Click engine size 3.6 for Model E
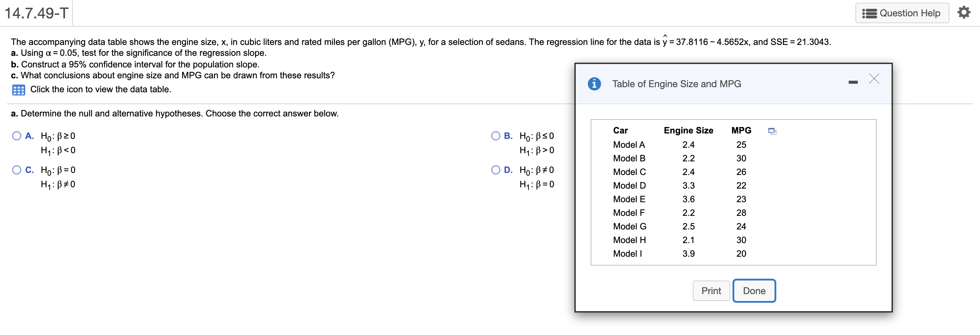The height and width of the screenshot is (335, 980). coord(688,199)
